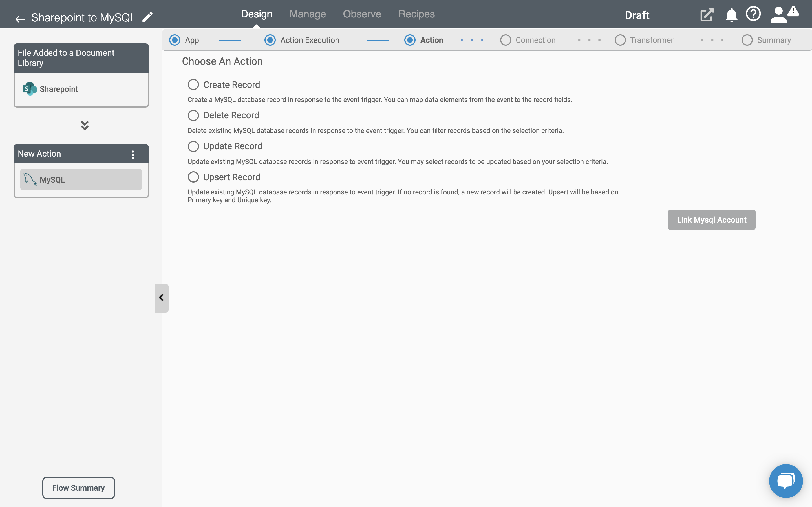Click the help question mark icon
Screen dimensions: 812x507
pyautogui.click(x=753, y=14)
